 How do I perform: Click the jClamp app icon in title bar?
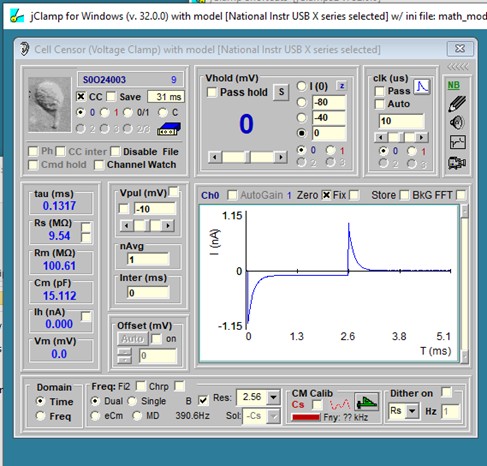pos(17,16)
